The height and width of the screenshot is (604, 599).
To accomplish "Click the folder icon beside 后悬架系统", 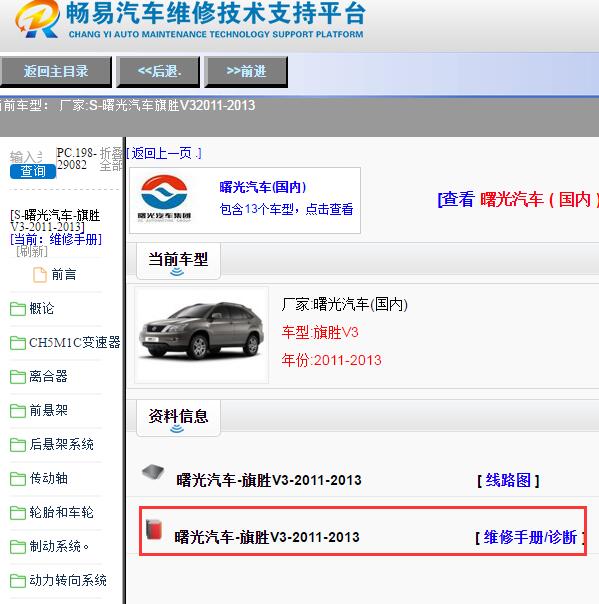I will 18,445.
